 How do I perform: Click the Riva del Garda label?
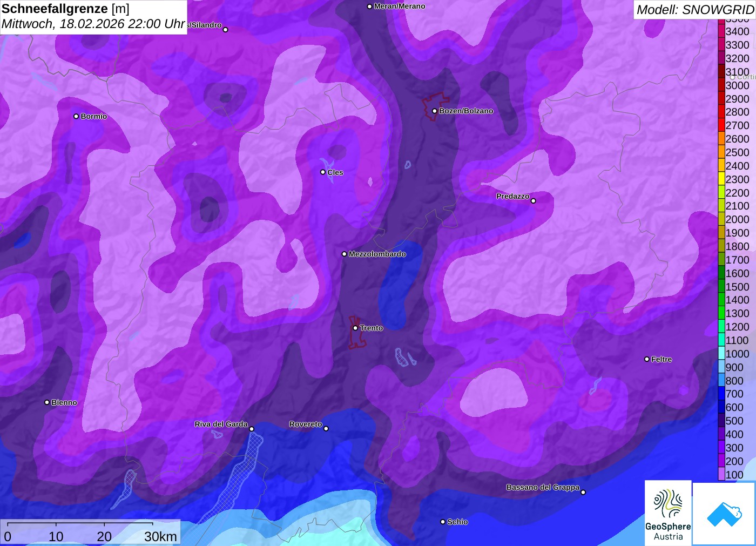[221, 424]
